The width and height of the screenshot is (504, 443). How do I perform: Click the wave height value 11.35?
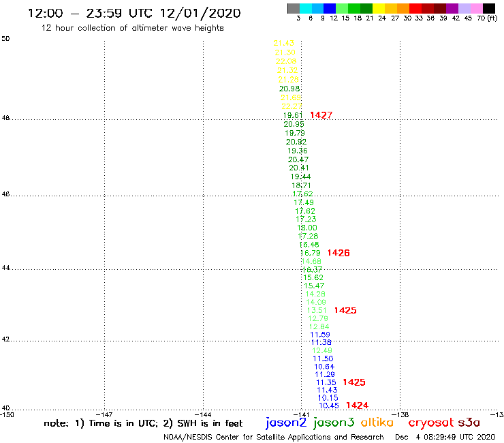click(x=326, y=382)
